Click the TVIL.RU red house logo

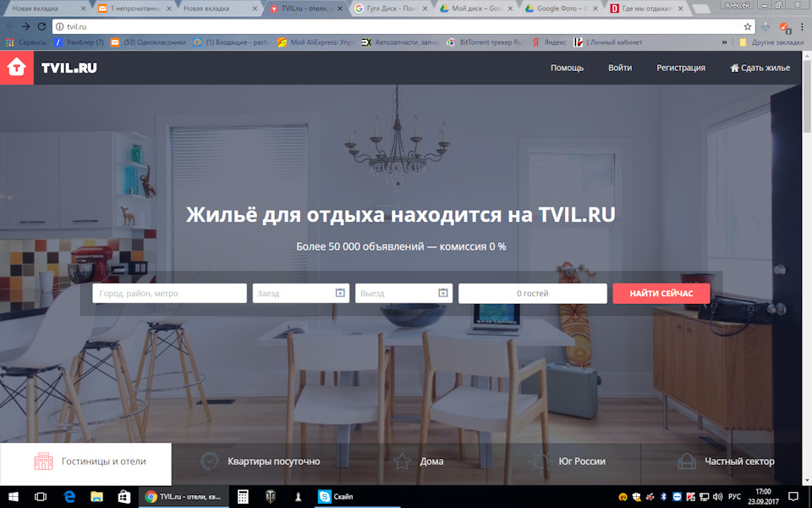(17, 68)
